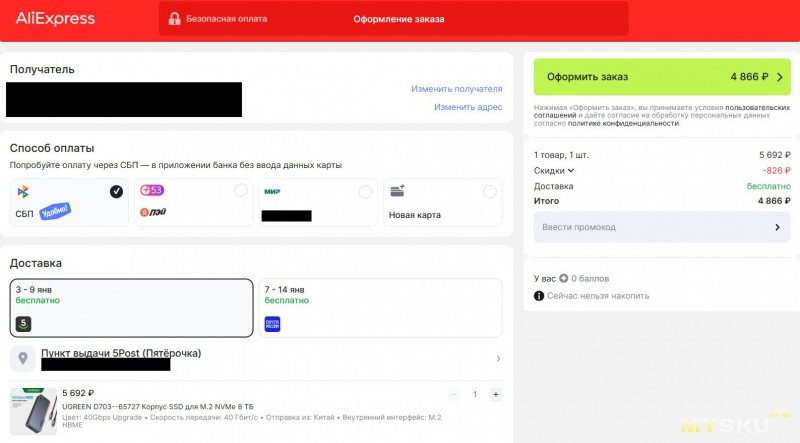The image size is (800, 443).
Task: Expand the Ввести промокод row
Action: tap(661, 227)
